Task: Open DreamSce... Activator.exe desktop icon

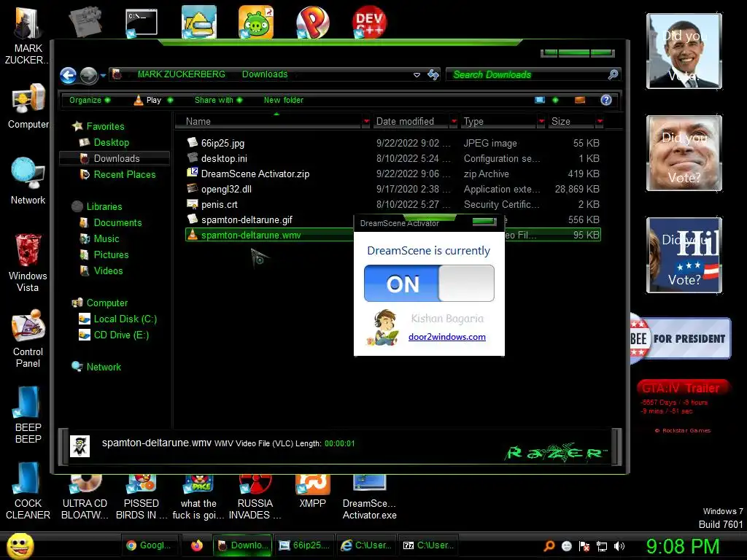Action: click(x=369, y=497)
